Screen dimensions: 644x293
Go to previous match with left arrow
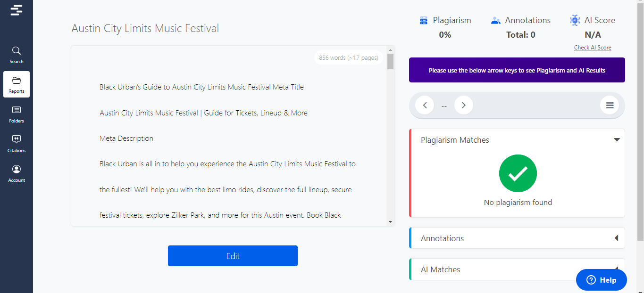(x=425, y=105)
